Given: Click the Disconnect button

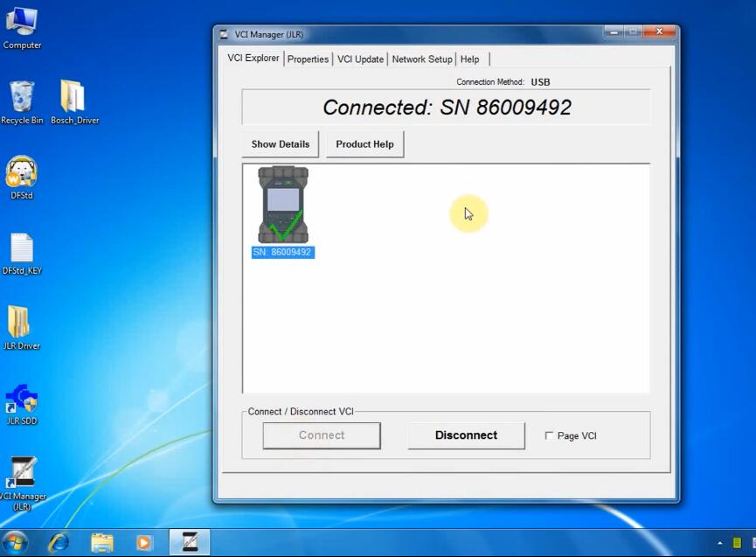Looking at the screenshot, I should click(466, 435).
